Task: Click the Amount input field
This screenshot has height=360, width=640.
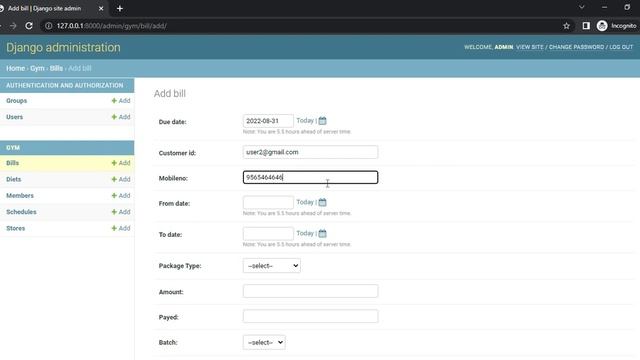Action: (310, 291)
